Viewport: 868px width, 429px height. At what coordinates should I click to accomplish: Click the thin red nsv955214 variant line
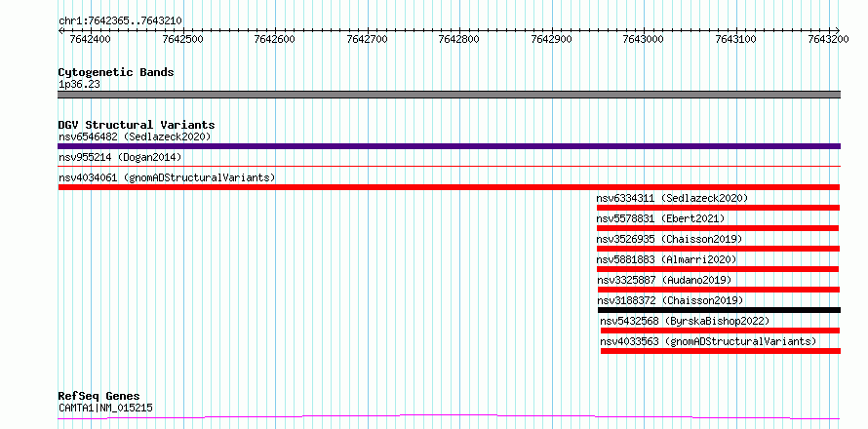click(x=449, y=166)
